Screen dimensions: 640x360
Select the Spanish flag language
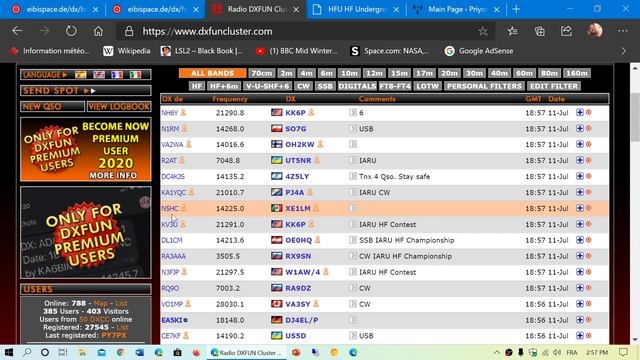pyautogui.click(x=81, y=74)
